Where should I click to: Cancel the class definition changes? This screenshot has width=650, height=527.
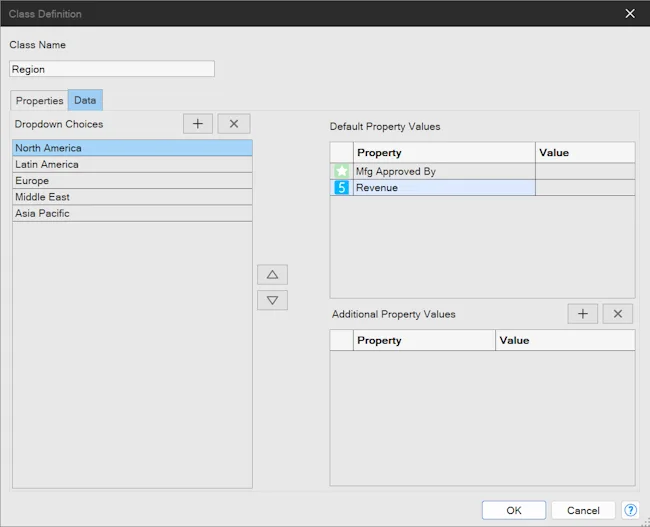(583, 510)
